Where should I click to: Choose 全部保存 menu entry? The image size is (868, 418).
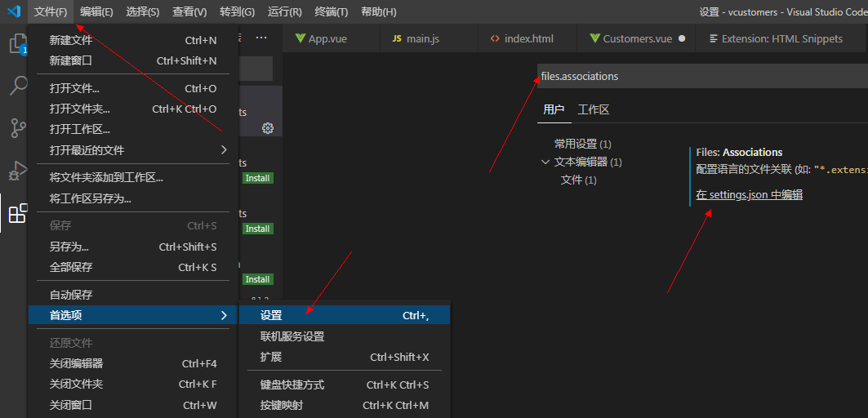coord(133,268)
